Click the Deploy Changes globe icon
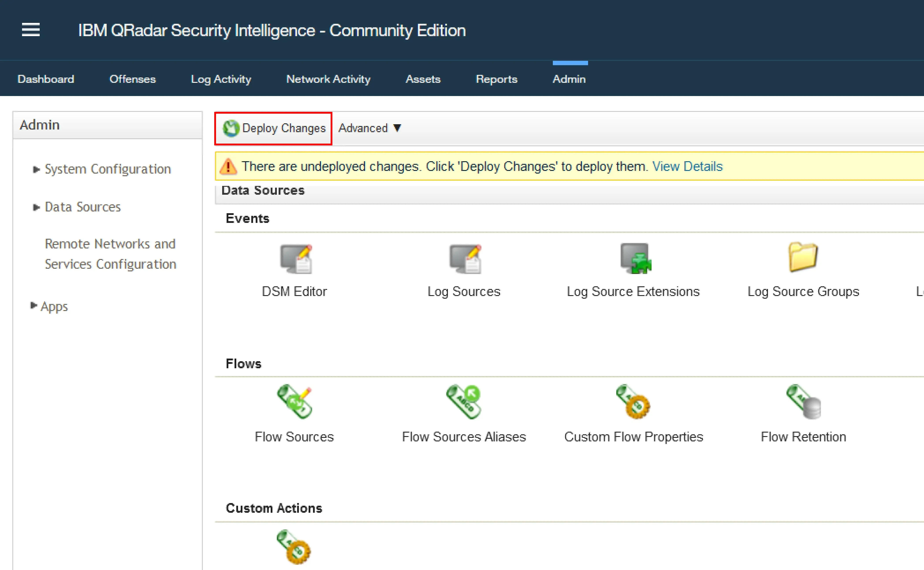The width and height of the screenshot is (924, 570). (231, 128)
